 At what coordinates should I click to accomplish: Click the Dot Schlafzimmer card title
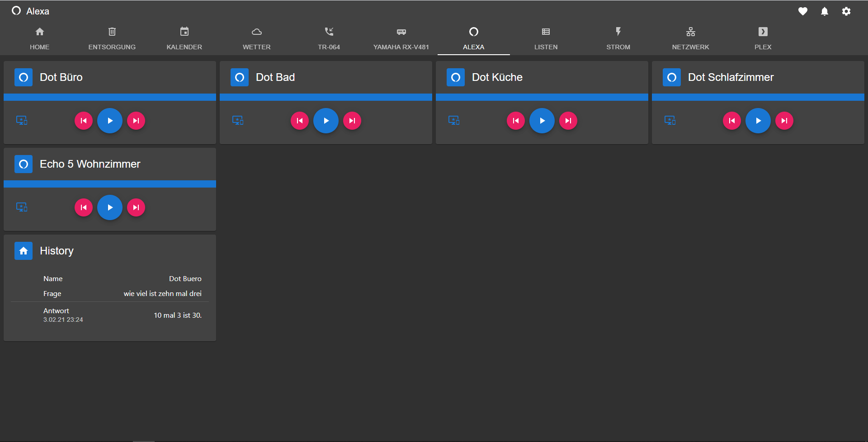(731, 77)
